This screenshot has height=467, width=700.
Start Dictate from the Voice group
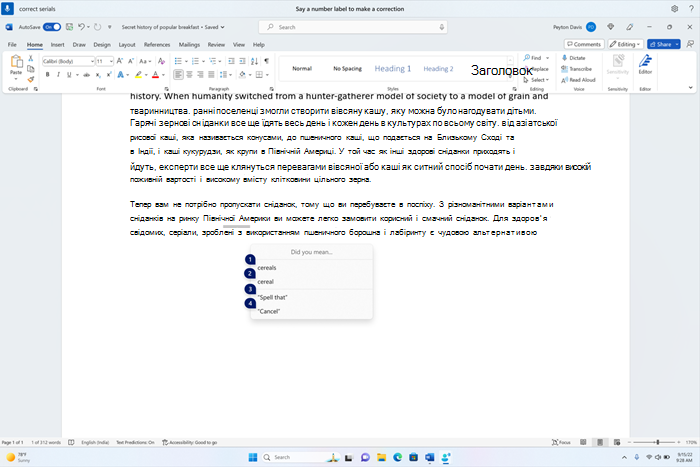[574, 58]
